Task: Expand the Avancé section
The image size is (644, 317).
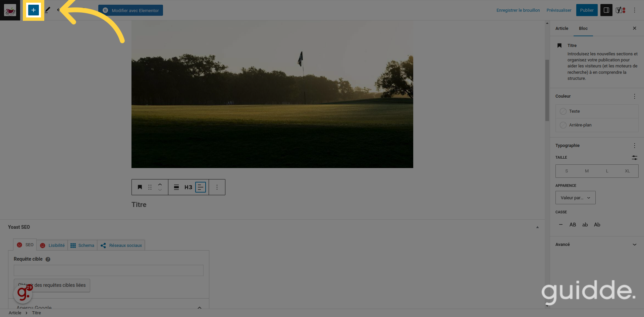Action: tap(597, 245)
